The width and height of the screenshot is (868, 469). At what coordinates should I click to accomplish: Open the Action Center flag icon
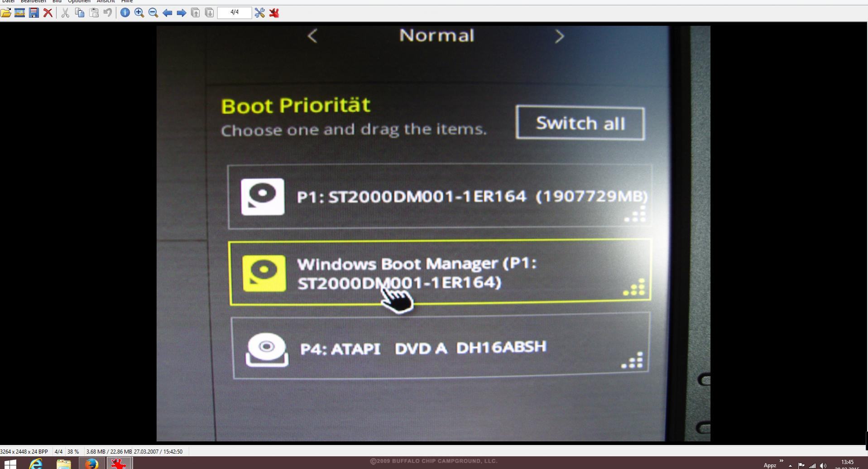[801, 465]
